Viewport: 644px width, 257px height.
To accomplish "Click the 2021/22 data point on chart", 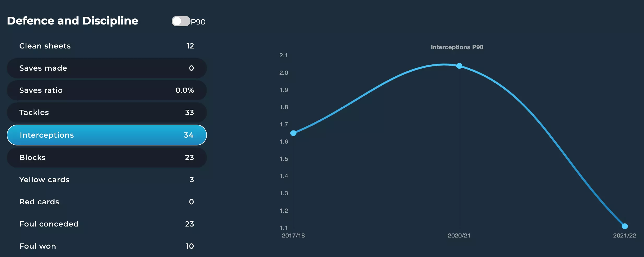I will 625,226.
